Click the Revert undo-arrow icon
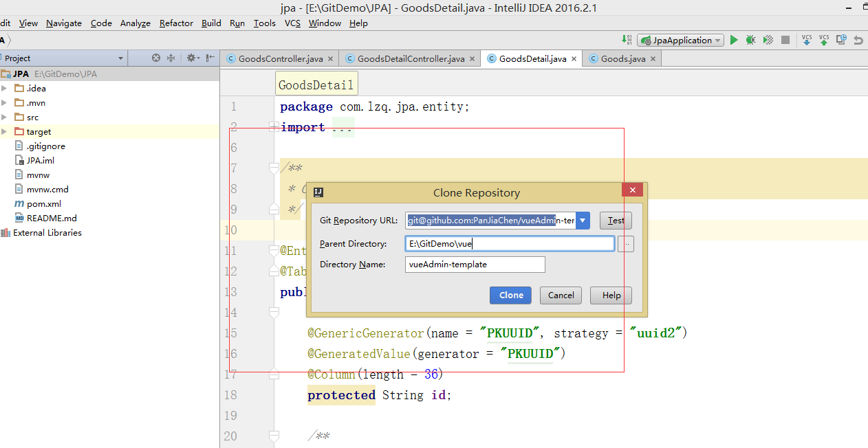Image resolution: width=868 pixels, height=448 pixels. pyautogui.click(x=858, y=40)
